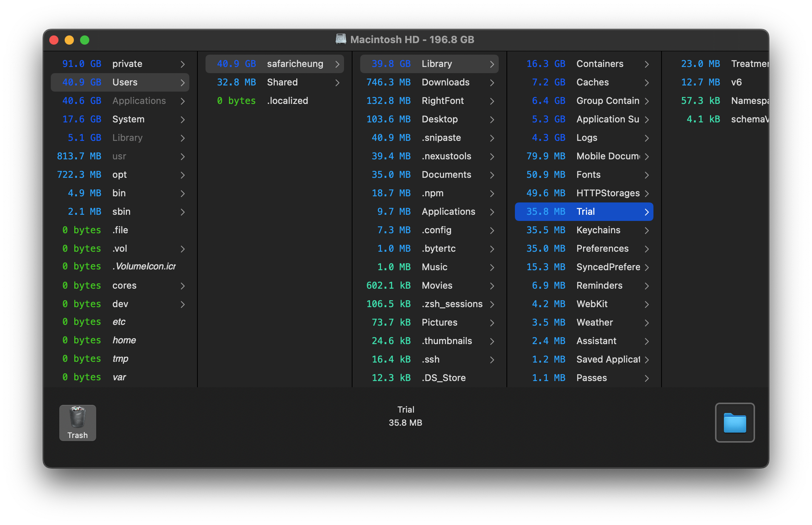812x525 pixels.
Task: Expand the Keychains folder chevron
Action: point(647,230)
